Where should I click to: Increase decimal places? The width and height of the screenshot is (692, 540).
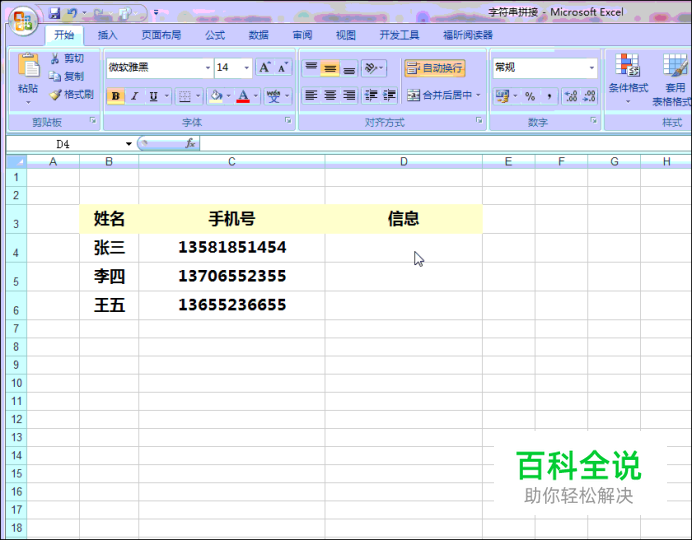pyautogui.click(x=571, y=96)
